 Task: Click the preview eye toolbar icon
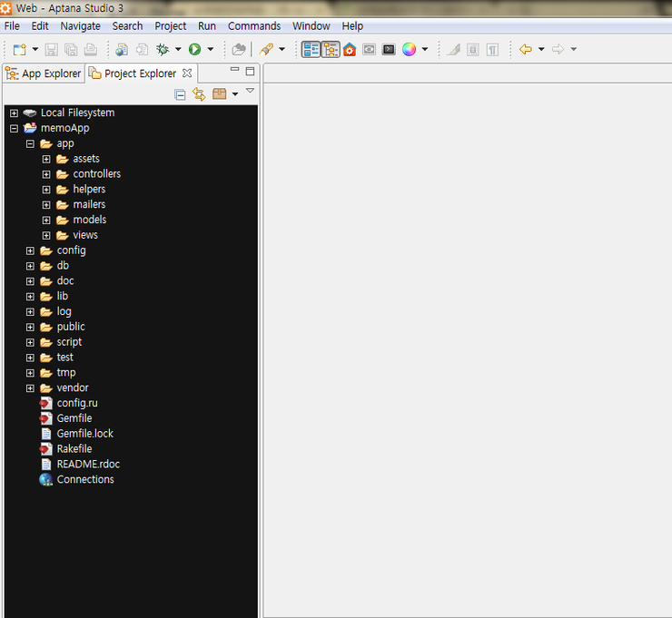369,50
